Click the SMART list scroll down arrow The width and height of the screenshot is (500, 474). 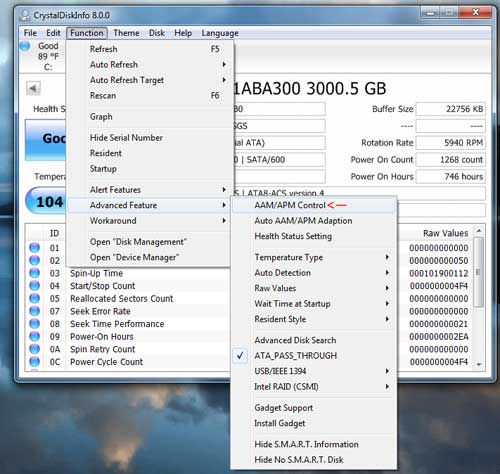click(479, 364)
